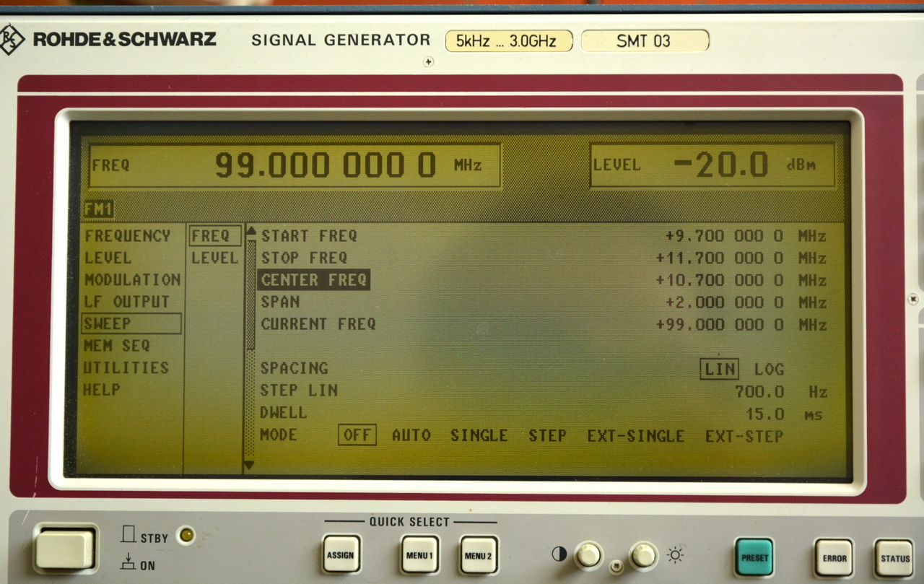924x584 pixels.
Task: Set sweep mode to STEP
Action: (x=547, y=436)
